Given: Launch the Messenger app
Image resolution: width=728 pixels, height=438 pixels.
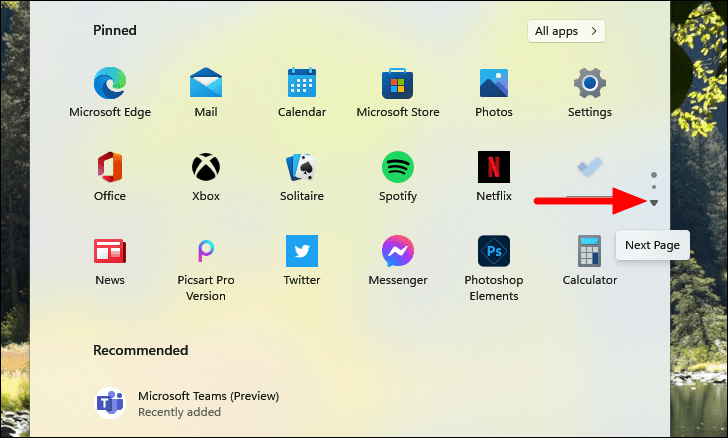Looking at the screenshot, I should [398, 261].
